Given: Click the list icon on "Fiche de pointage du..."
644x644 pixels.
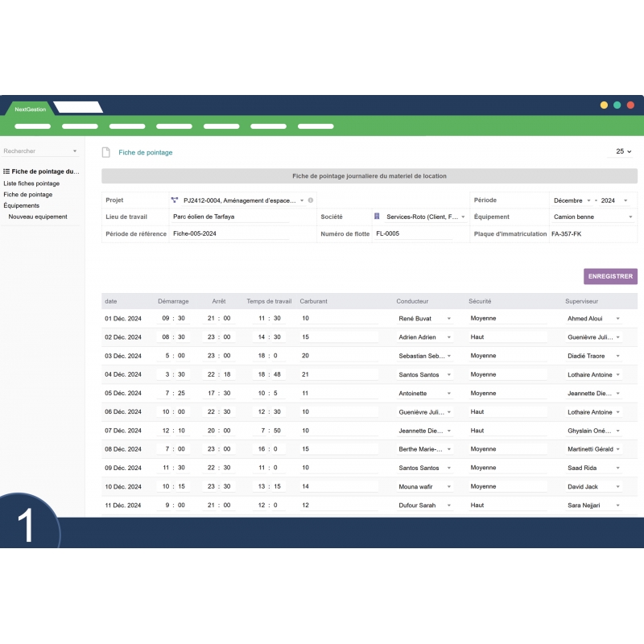Looking at the screenshot, I should [8, 171].
